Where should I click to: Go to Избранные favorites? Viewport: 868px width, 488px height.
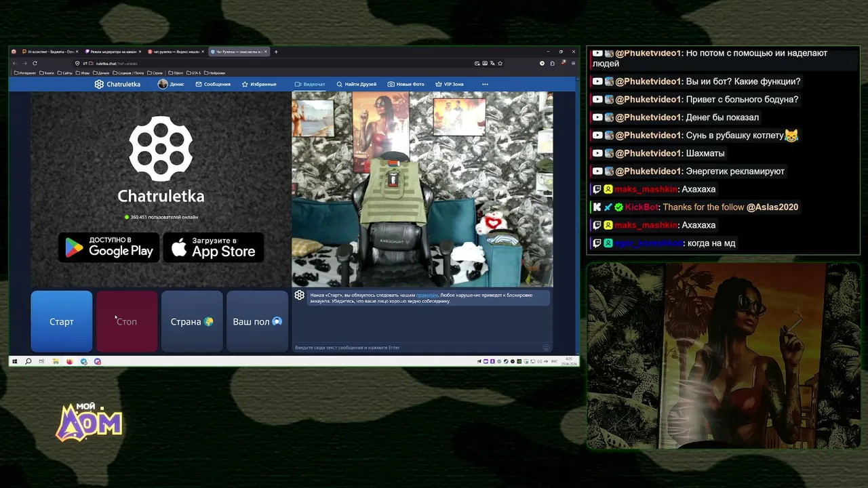(259, 84)
